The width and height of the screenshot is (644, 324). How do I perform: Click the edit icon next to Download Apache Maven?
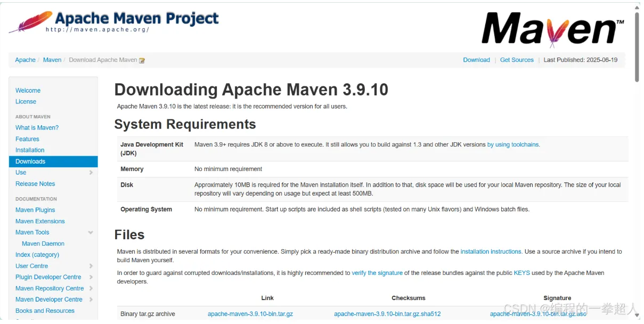[x=142, y=60]
